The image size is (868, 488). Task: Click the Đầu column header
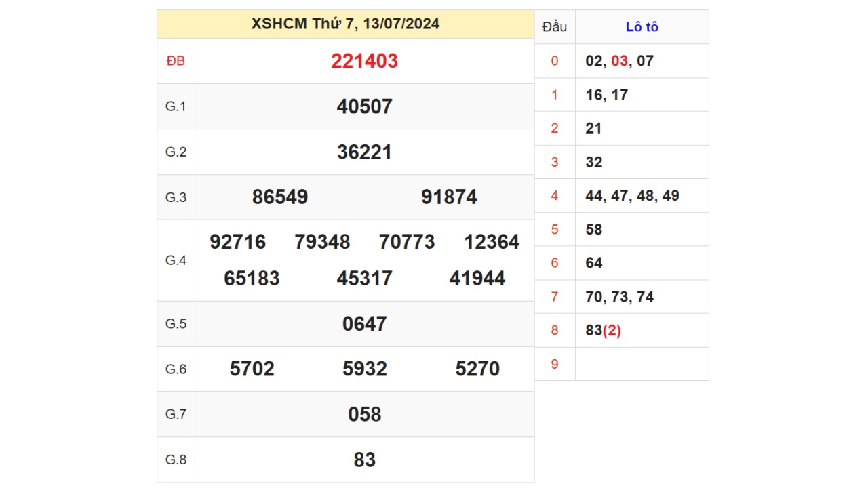(x=555, y=27)
